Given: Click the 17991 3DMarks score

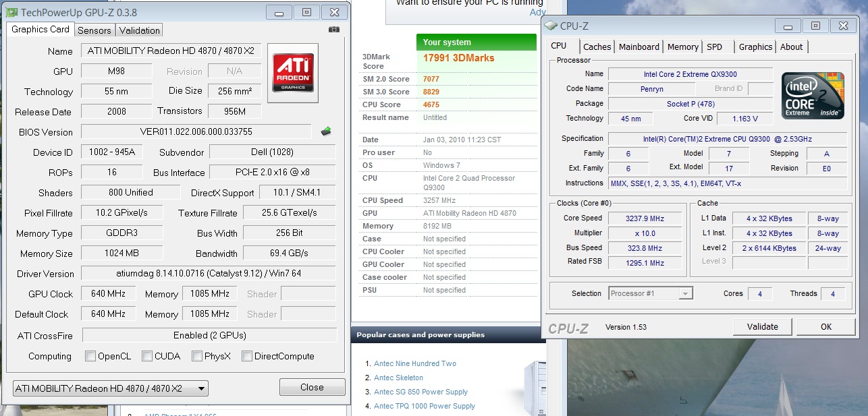Looking at the screenshot, I should (x=459, y=58).
